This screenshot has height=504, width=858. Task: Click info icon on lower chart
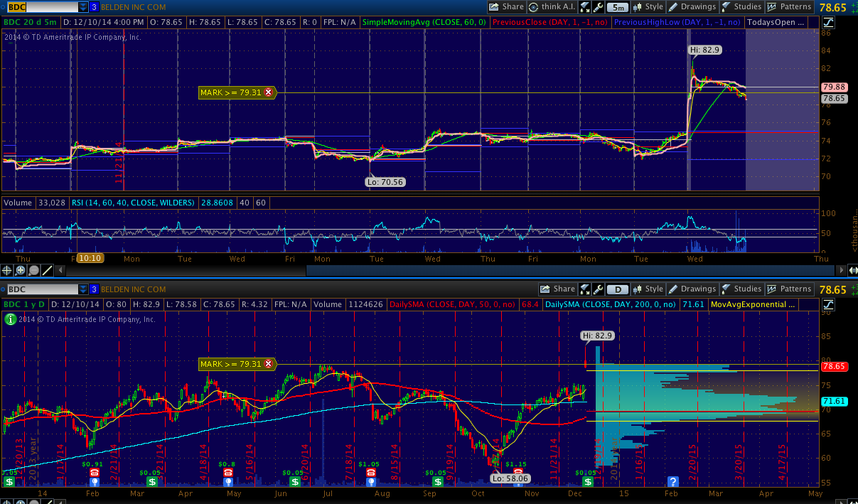[x=10, y=319]
